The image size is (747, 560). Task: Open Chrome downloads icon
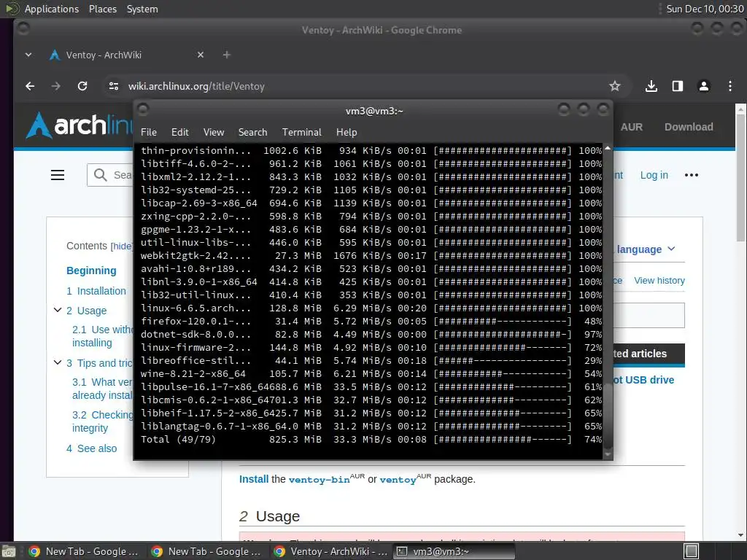click(x=651, y=86)
